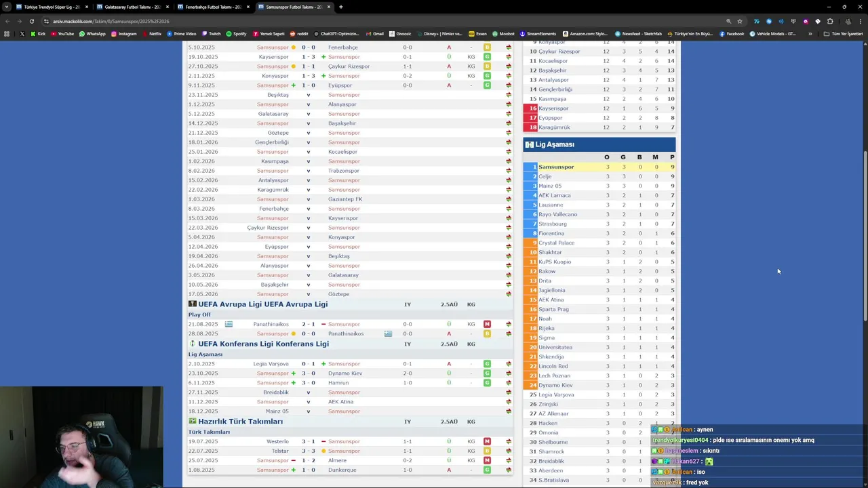Open the Netflix bookmark
This screenshot has height=488, width=868.
[x=152, y=34]
